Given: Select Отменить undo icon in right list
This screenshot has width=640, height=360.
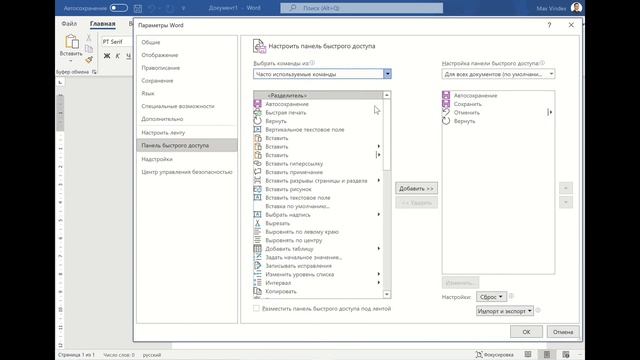Looking at the screenshot, I should coord(446,113).
